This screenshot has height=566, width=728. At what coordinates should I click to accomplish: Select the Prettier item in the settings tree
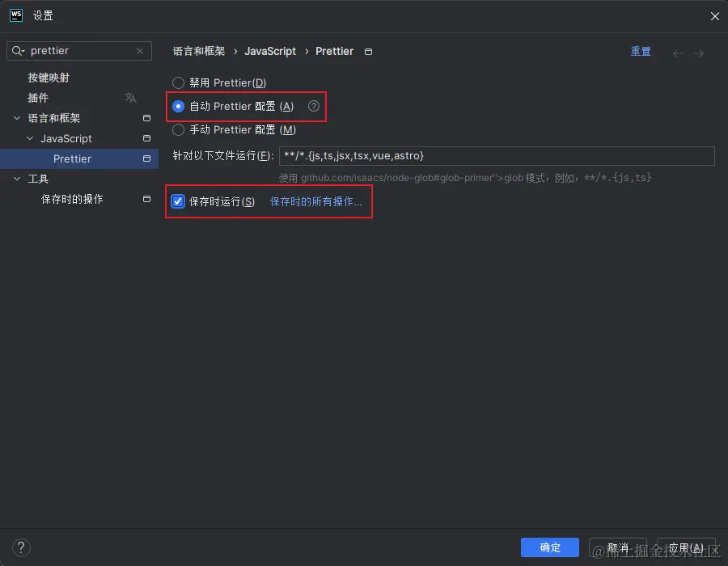[x=72, y=158]
